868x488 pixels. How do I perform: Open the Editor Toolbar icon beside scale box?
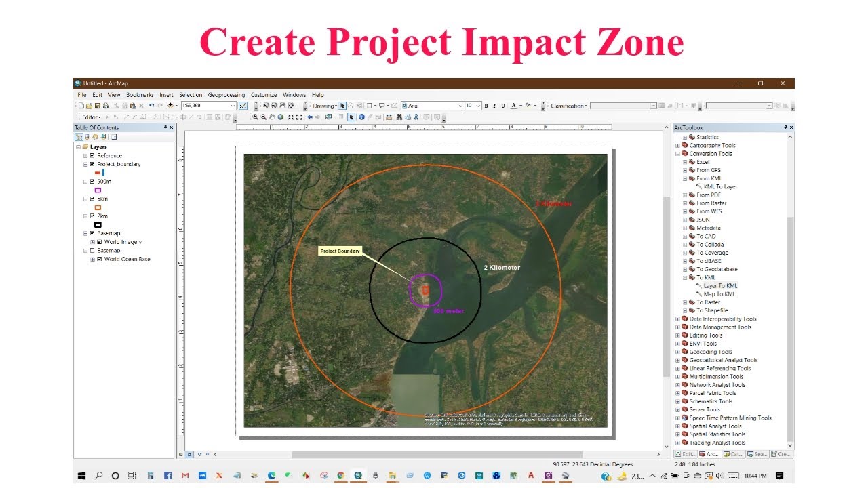(243, 106)
